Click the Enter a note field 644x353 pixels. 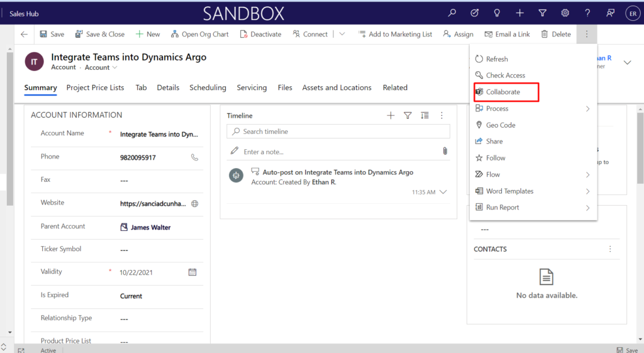338,152
